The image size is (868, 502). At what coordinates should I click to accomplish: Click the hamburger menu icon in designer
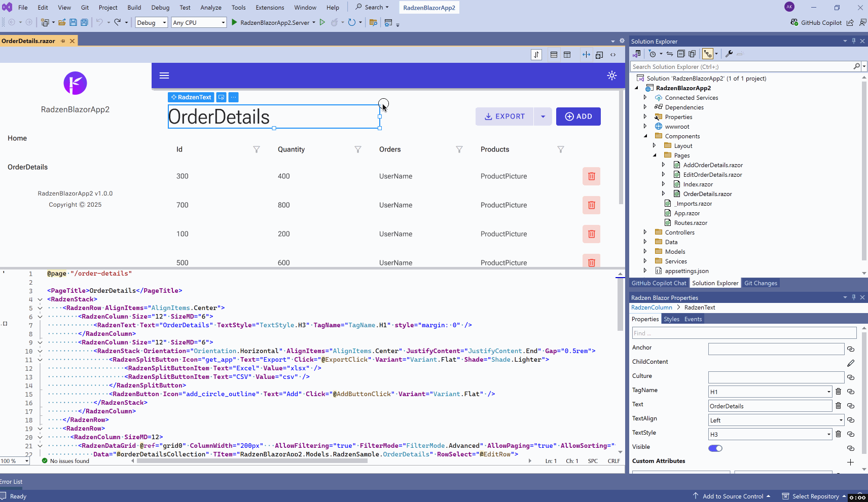[x=164, y=75]
